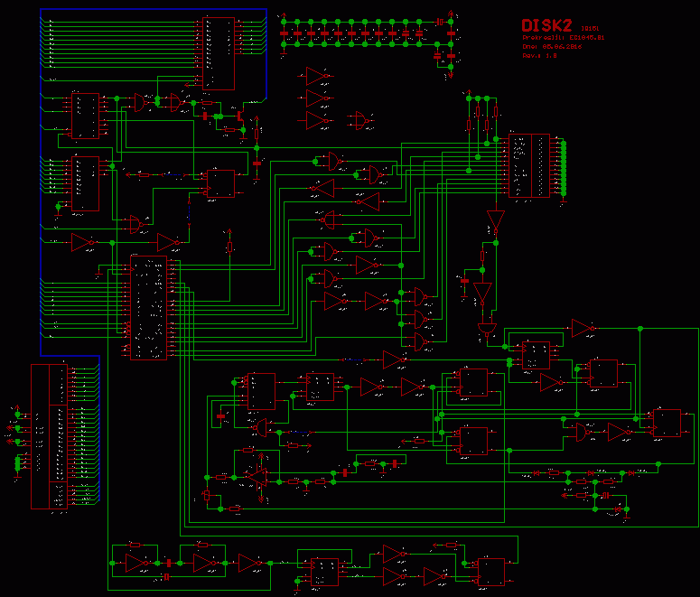The height and width of the screenshot is (597, 700).
Task: Click the inverter atop the gray boxed section
Action: pyautogui.click(x=583, y=328)
